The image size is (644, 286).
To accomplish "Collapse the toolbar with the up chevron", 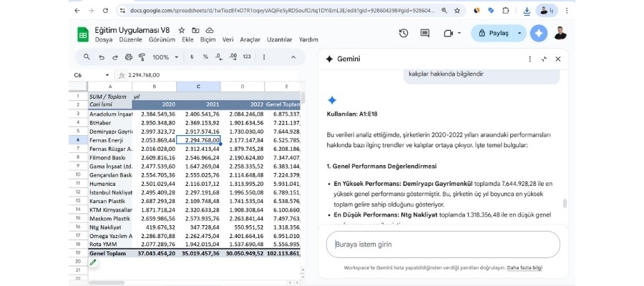I will coord(293,57).
